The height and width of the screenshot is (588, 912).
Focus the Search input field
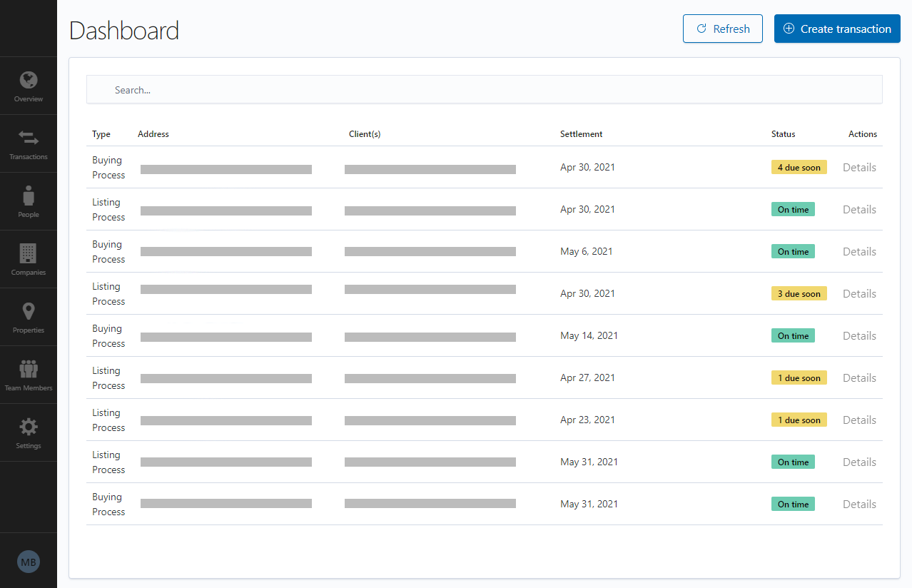(x=484, y=90)
